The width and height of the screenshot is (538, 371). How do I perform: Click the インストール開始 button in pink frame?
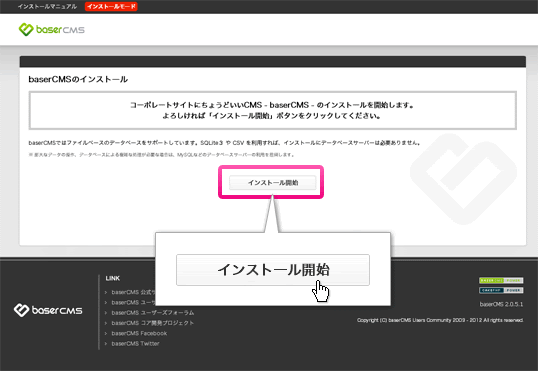(273, 183)
